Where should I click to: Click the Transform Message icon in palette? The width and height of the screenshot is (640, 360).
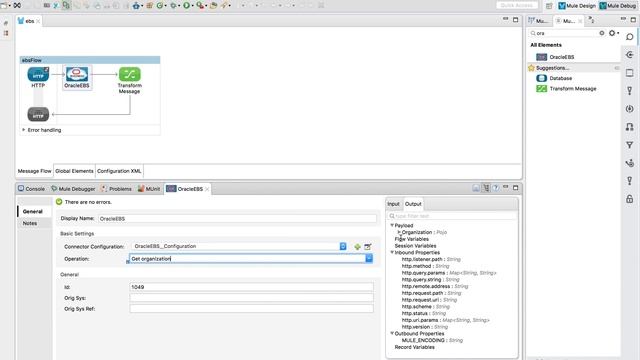pyautogui.click(x=542, y=89)
